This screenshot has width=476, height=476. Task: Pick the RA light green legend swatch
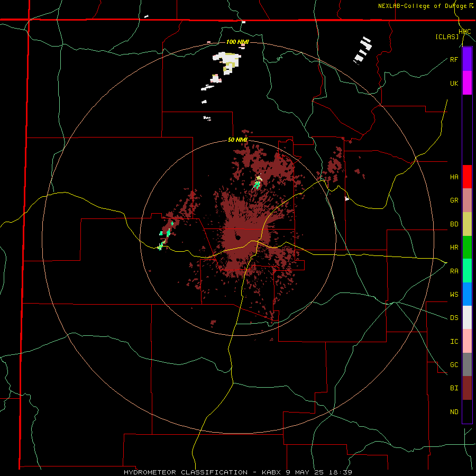coord(467,271)
